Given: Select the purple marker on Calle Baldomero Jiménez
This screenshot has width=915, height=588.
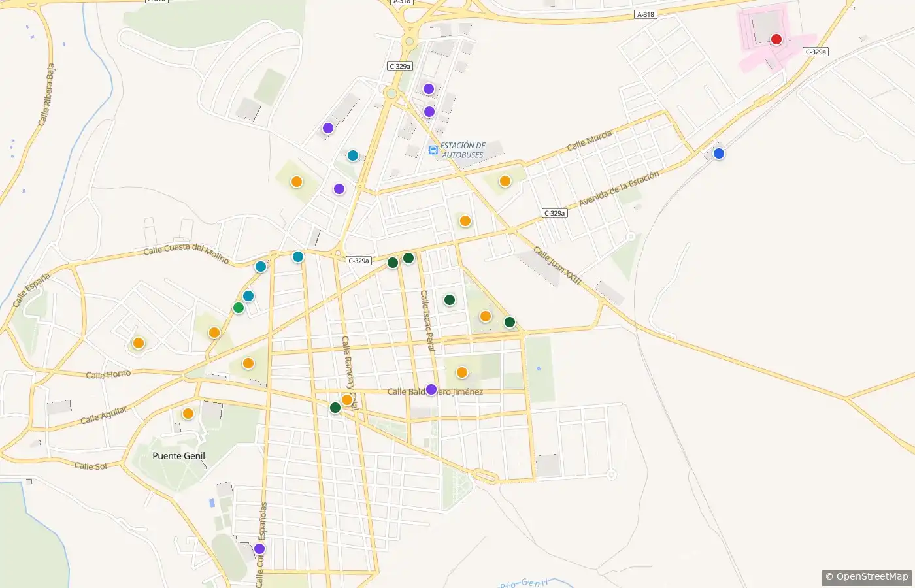Looking at the screenshot, I should point(431,389).
